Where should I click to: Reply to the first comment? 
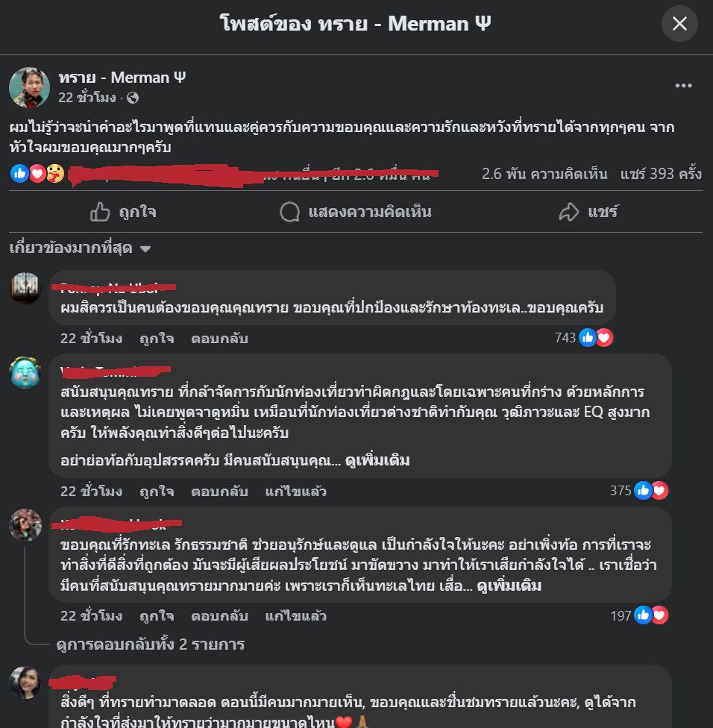pos(219,339)
